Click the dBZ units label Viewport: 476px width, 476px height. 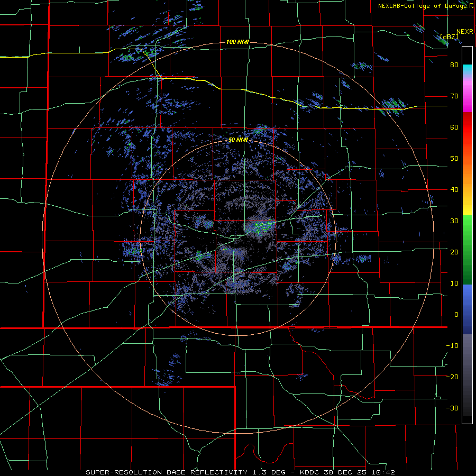450,37
